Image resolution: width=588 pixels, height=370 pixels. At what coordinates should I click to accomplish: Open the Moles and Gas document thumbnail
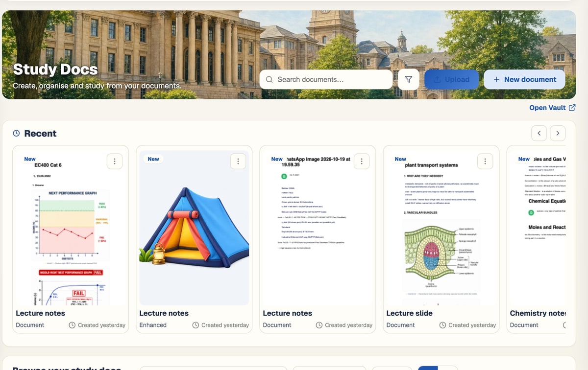pos(538,228)
